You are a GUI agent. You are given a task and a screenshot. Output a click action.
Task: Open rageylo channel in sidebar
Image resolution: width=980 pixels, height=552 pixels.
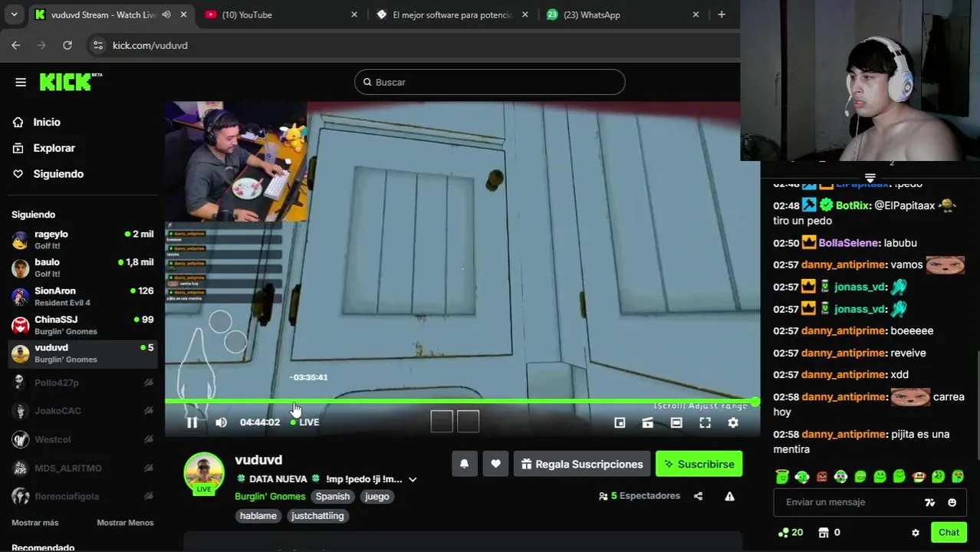coord(82,240)
